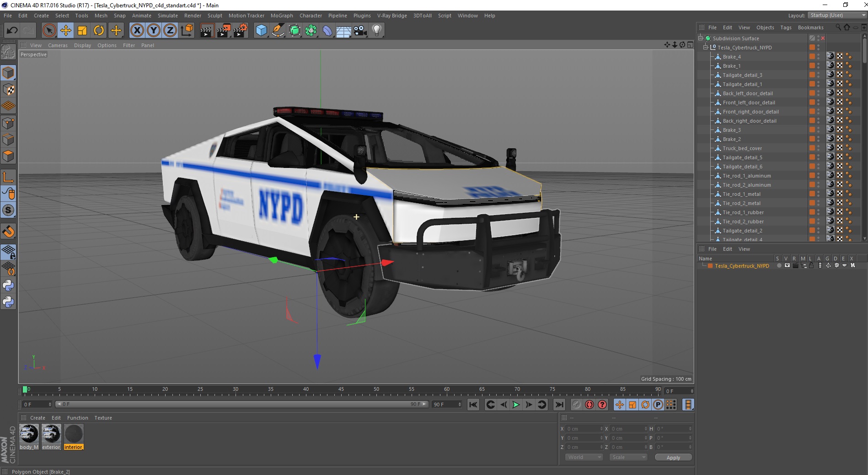
Task: Open the Mesh menu
Action: click(x=101, y=16)
